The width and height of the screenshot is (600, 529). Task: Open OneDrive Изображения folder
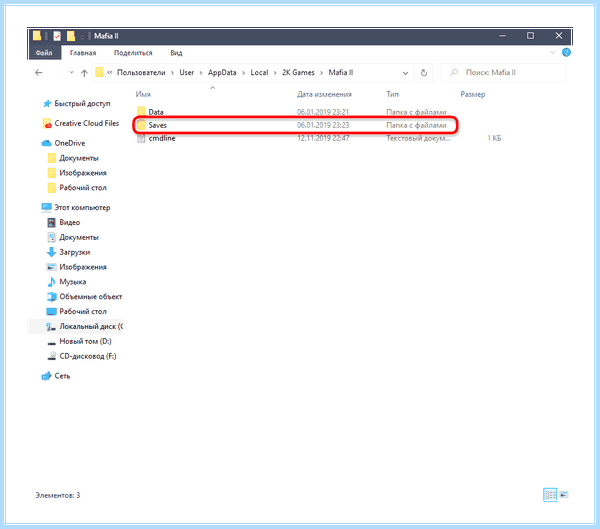[83, 173]
